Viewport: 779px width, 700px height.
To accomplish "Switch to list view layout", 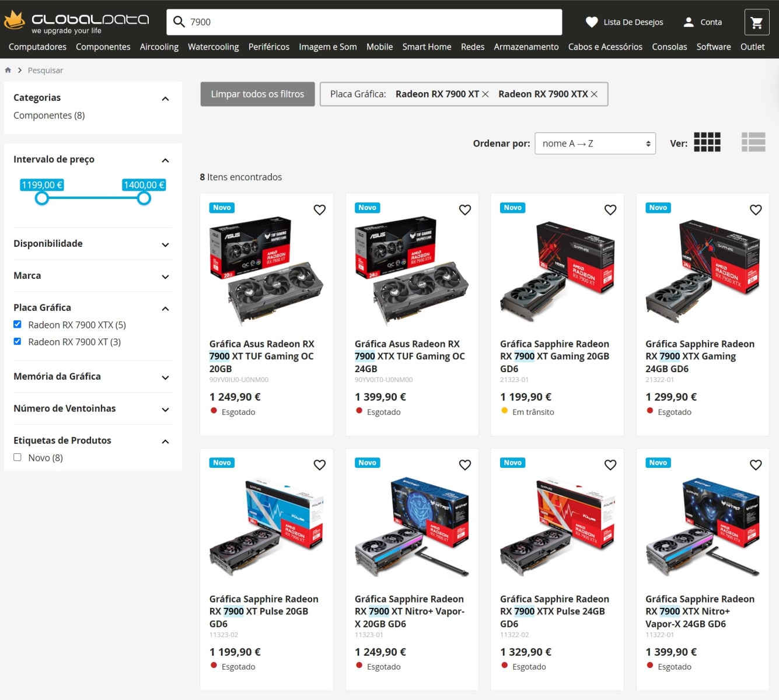I will 753,142.
